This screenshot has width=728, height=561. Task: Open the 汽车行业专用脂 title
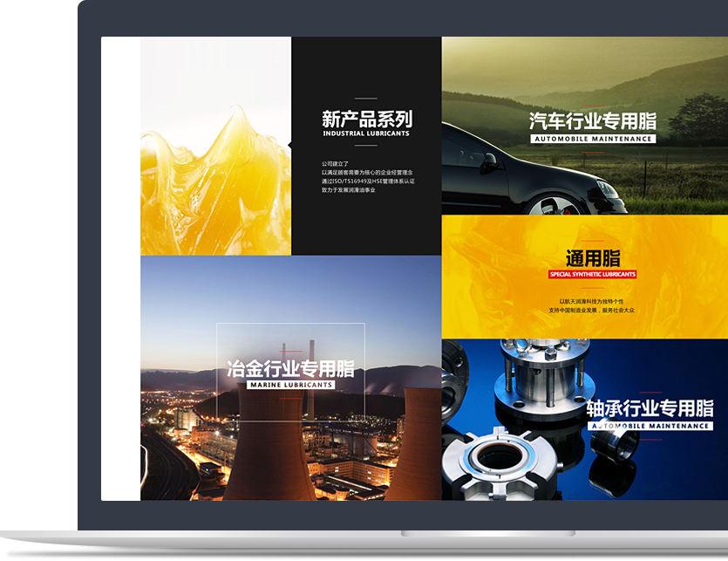pyautogui.click(x=593, y=121)
